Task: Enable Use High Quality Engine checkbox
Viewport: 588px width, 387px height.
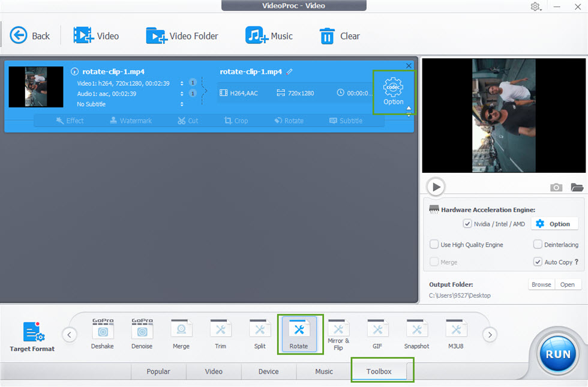Action: point(434,245)
